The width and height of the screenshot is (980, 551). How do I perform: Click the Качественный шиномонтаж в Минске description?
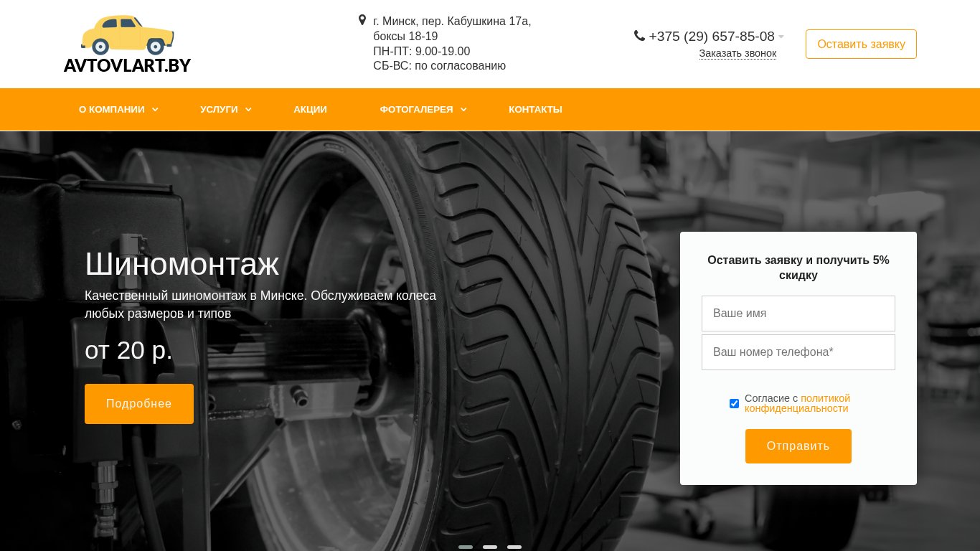click(260, 304)
